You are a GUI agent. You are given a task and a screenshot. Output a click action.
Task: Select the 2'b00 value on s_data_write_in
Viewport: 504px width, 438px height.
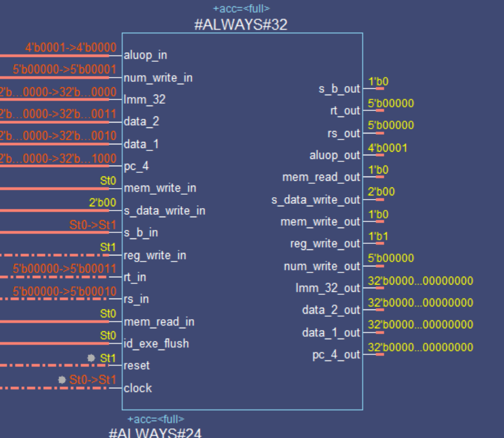(x=103, y=203)
